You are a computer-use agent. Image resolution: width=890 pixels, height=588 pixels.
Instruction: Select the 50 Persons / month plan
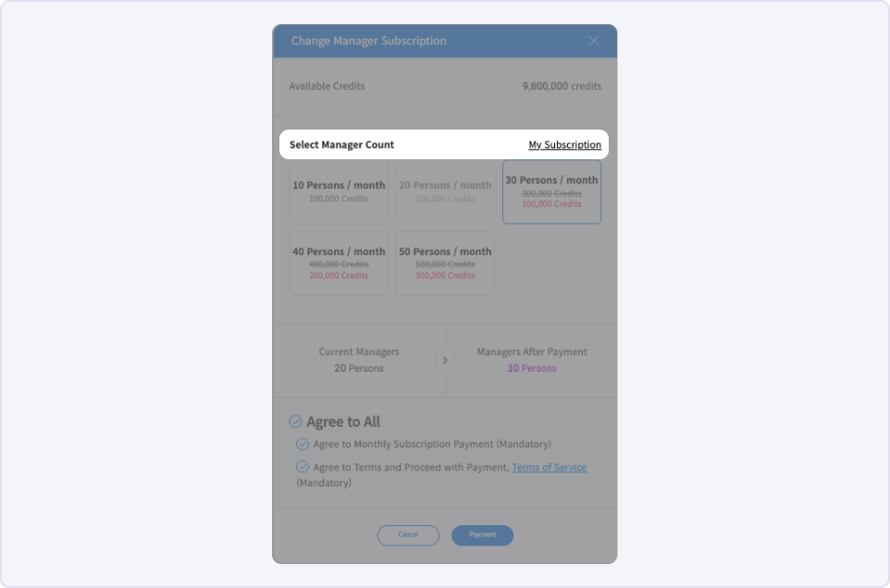445,263
